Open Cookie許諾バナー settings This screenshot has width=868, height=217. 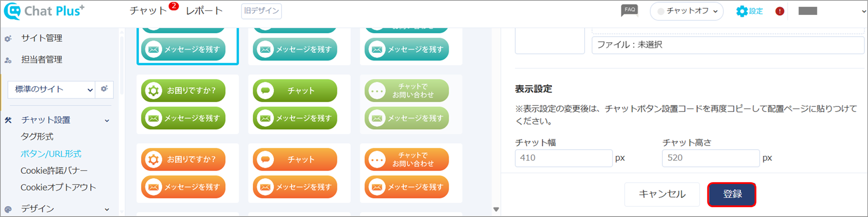tap(54, 170)
